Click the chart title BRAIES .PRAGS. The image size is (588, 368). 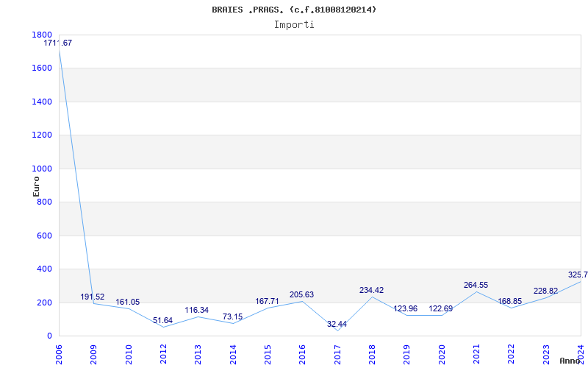pos(294,10)
